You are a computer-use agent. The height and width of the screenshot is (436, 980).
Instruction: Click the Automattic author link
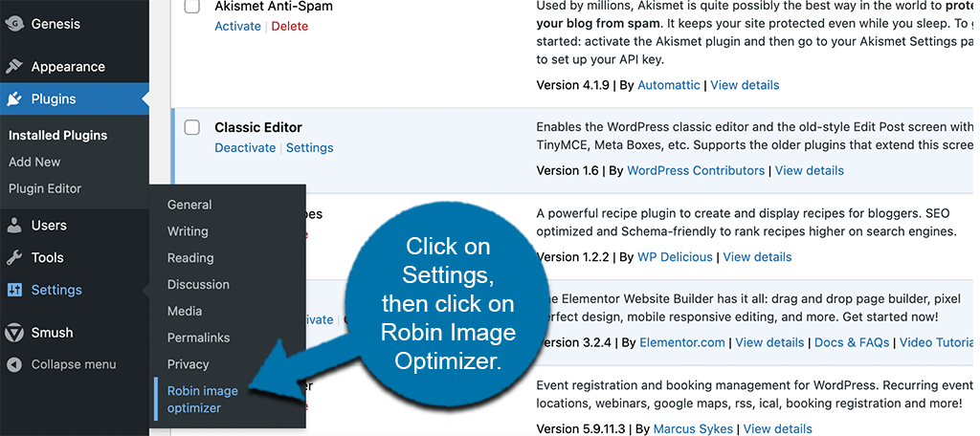point(669,85)
